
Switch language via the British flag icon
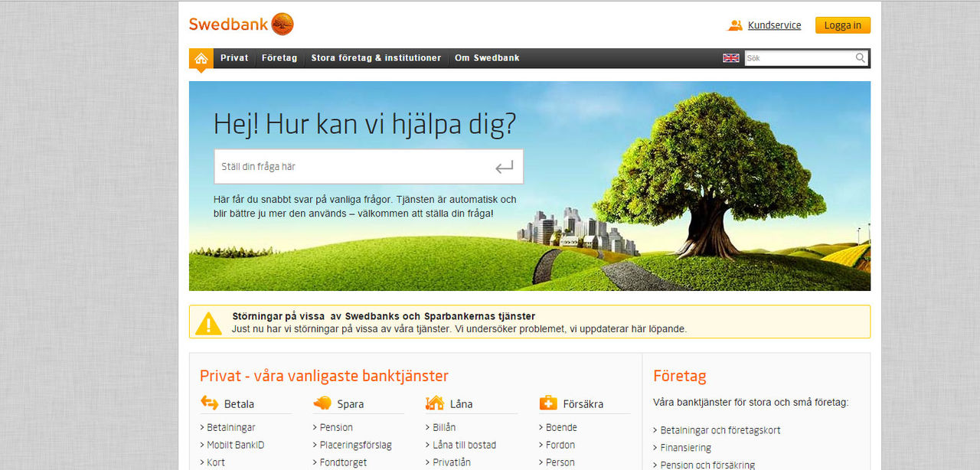731,58
